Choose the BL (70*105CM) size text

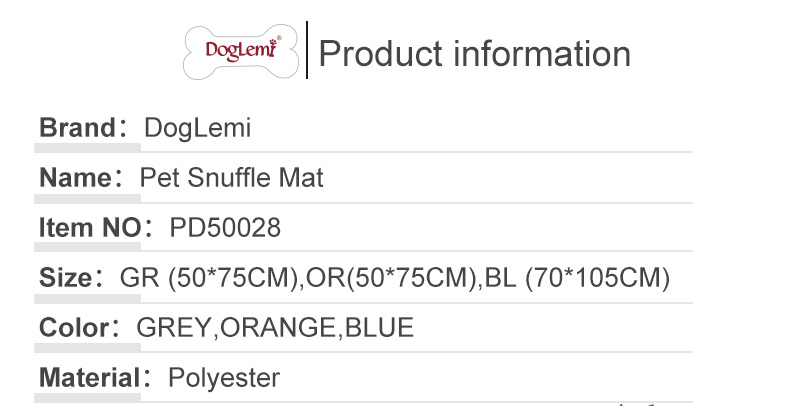click(x=575, y=278)
